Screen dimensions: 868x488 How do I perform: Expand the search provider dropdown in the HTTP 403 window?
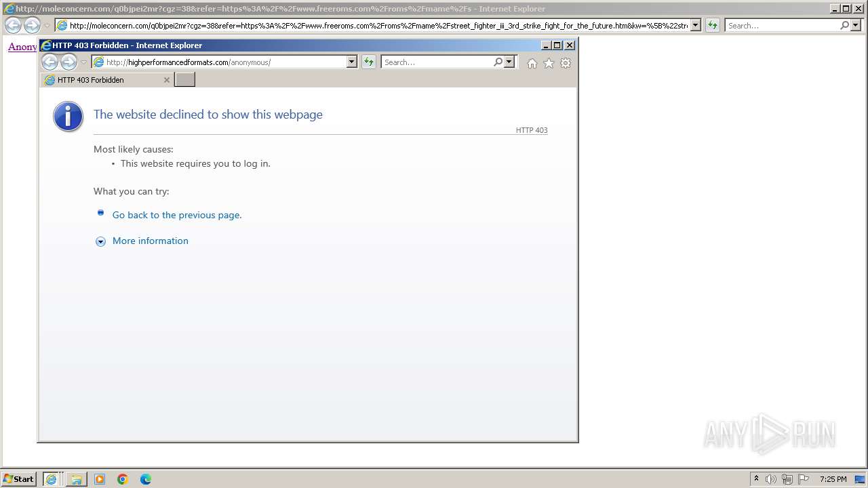click(509, 62)
